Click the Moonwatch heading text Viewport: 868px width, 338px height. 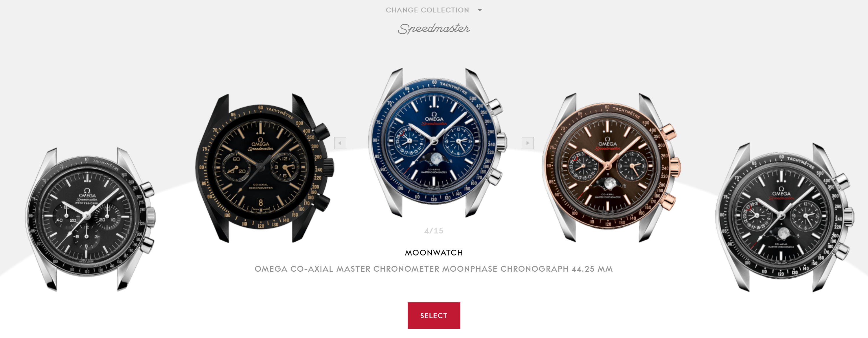[434, 253]
